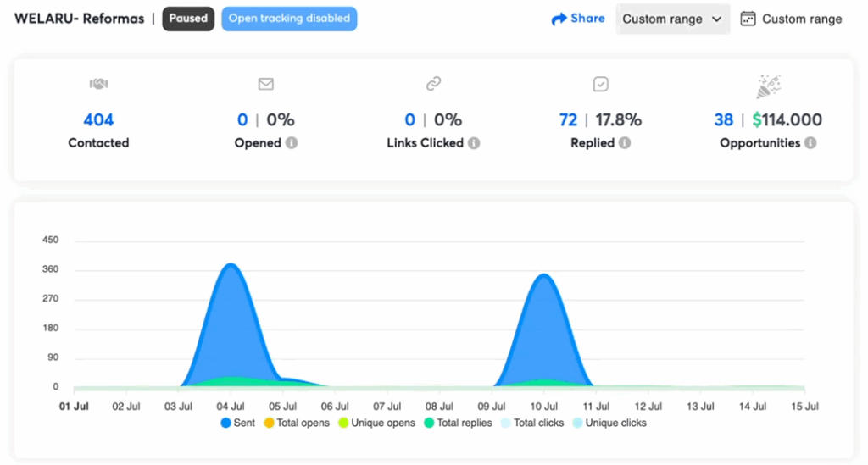Hide the Total replies series in legend
The image size is (868, 465).
click(x=457, y=423)
